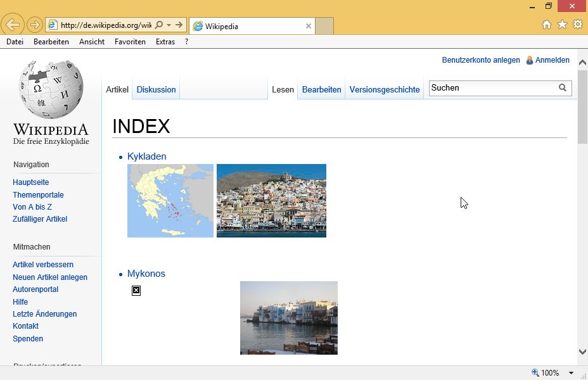Image resolution: width=588 pixels, height=380 pixels.
Task: Click the browser Forward arrow button
Action: (34, 25)
